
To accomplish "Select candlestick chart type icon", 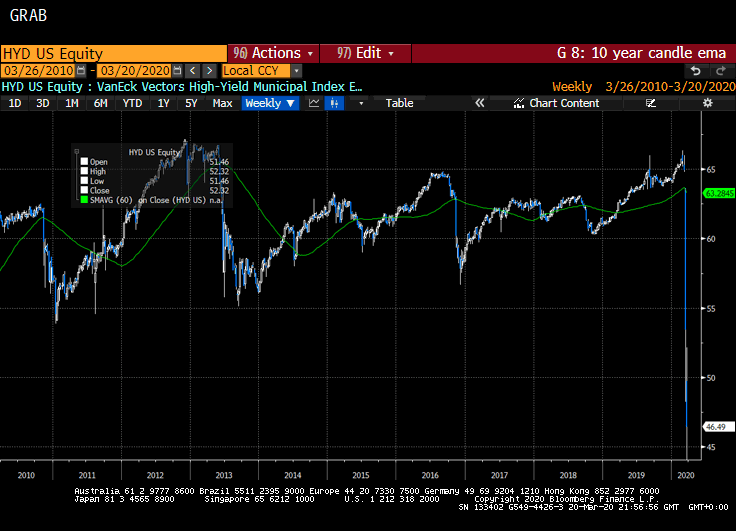I will tap(334, 103).
